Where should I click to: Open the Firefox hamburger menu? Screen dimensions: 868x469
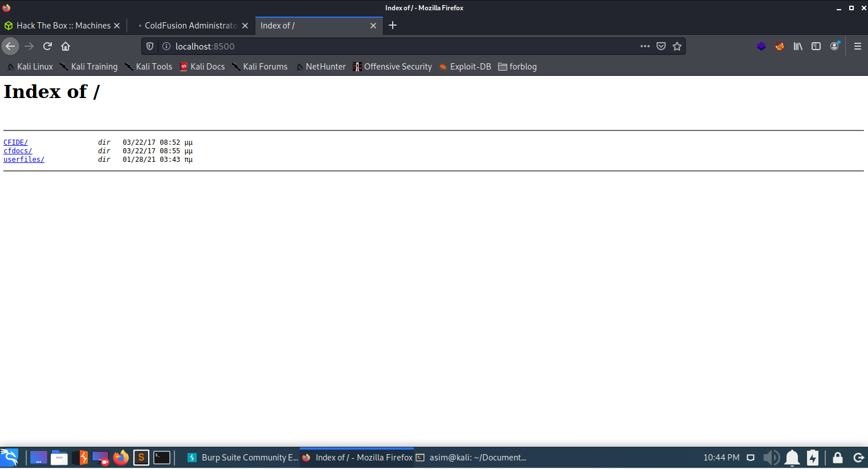(858, 46)
